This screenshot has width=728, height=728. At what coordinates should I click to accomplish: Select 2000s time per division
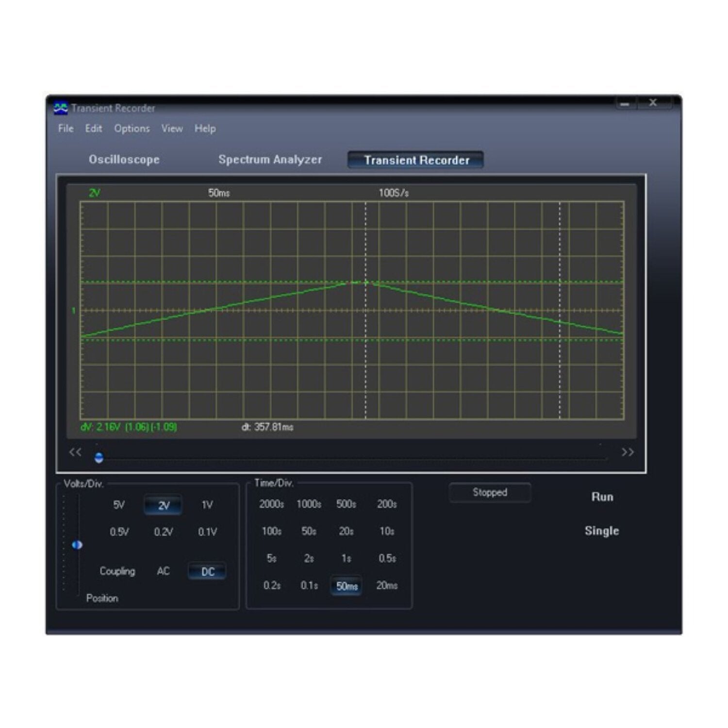pyautogui.click(x=271, y=504)
